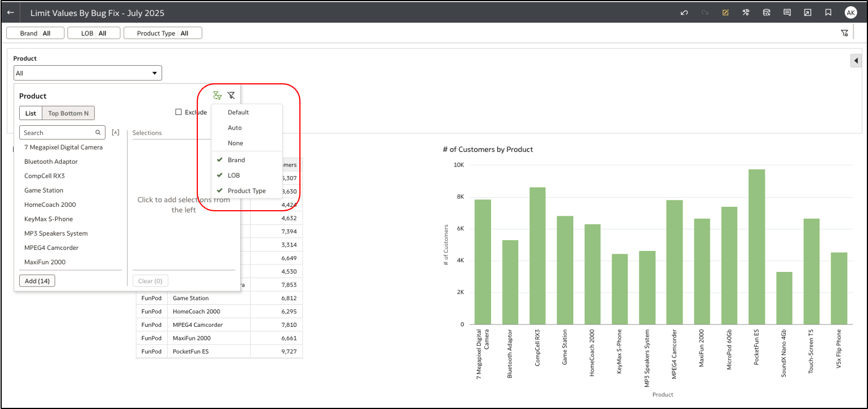Image resolution: width=868 pixels, height=409 pixels.
Task: Click the Undo icon in the toolbar
Action: coord(684,12)
